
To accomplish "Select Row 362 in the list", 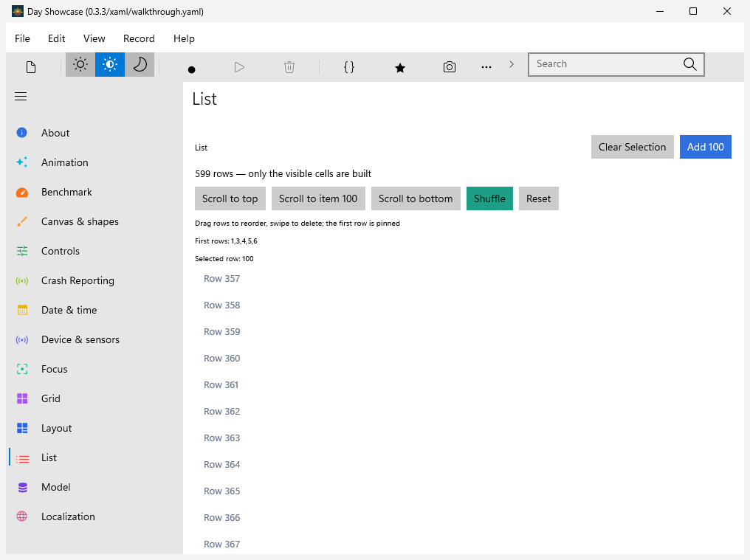I will click(x=464, y=411).
